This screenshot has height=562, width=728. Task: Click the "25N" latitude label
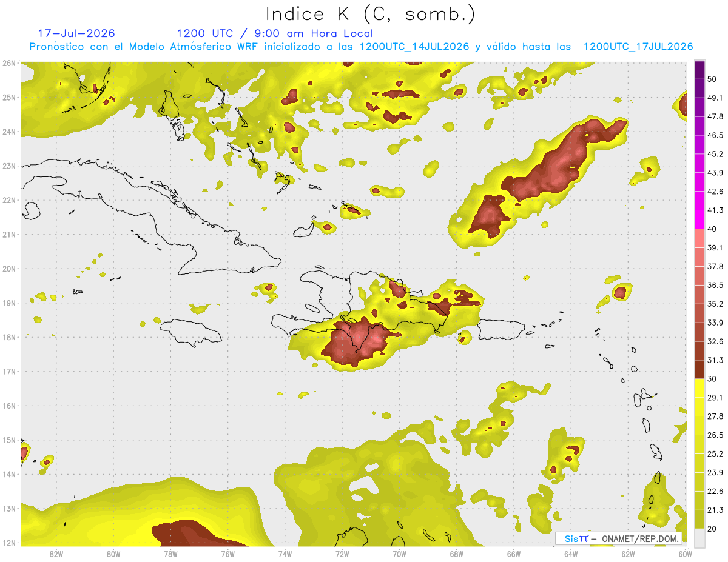[x=9, y=97]
